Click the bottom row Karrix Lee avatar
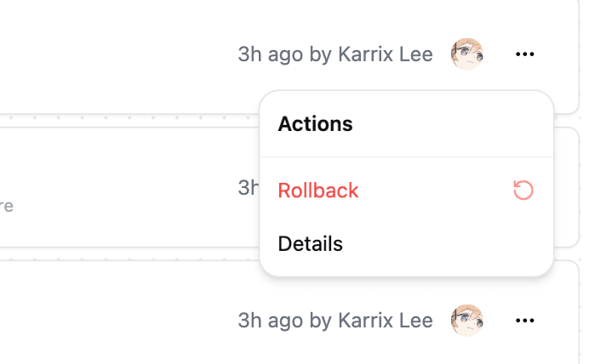Image resolution: width=589 pixels, height=364 pixels. pyautogui.click(x=466, y=321)
